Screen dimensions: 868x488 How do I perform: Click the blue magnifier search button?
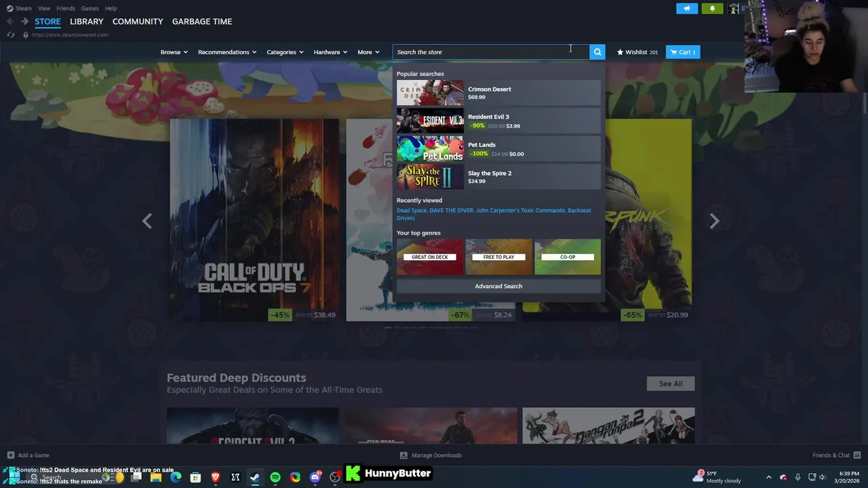[x=597, y=52]
